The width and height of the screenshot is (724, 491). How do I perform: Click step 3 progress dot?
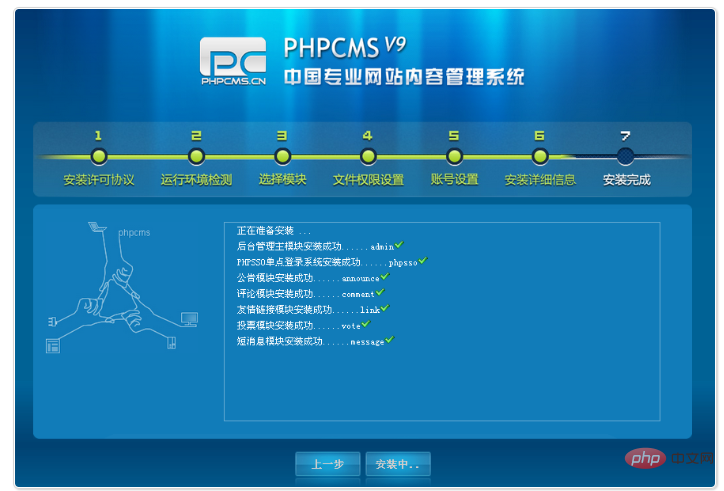282,157
